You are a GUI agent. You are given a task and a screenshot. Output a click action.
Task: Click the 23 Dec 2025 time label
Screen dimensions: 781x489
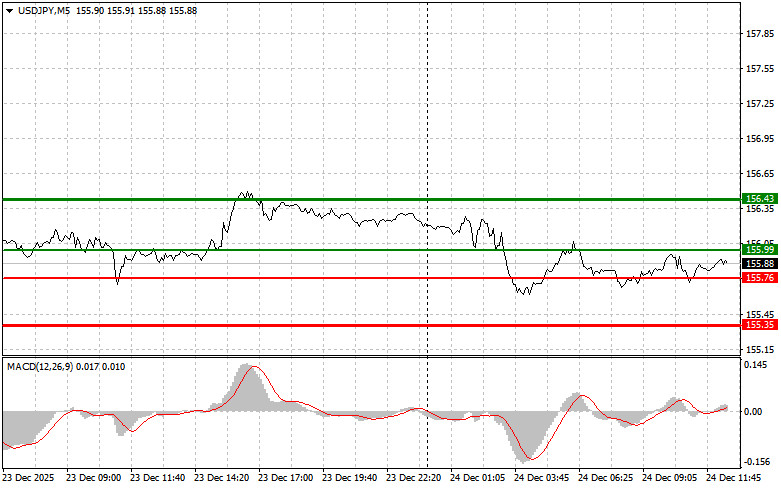pos(28,478)
